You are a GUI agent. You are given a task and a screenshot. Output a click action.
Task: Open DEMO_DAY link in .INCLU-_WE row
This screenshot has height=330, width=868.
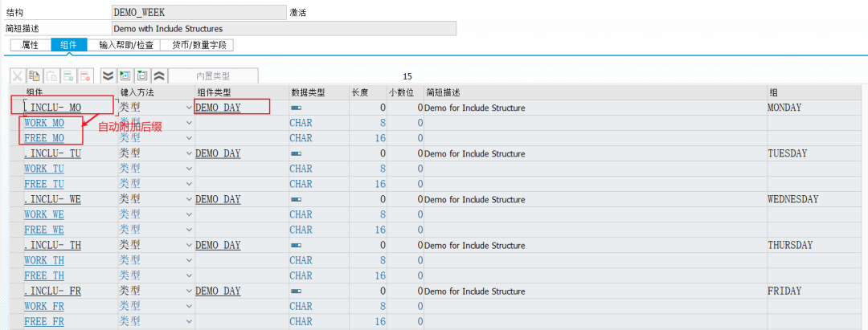(x=218, y=200)
